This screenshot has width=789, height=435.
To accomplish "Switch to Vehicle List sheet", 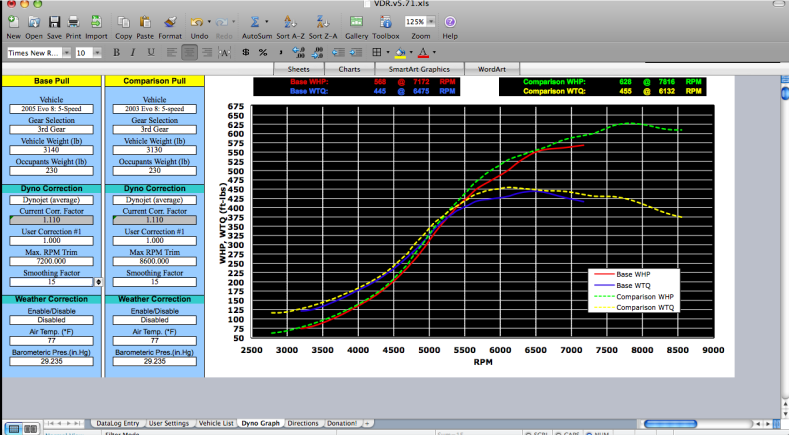I will coord(216,423).
